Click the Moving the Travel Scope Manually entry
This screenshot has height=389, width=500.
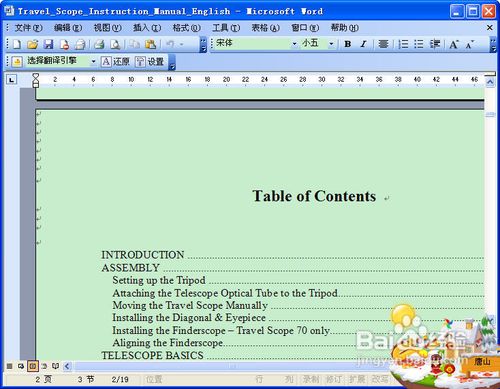pos(190,305)
